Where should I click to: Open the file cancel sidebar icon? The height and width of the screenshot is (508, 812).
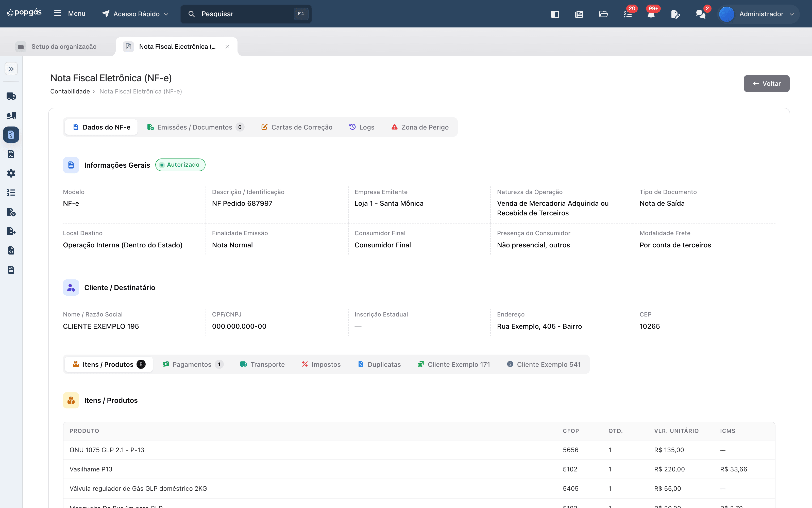point(11,212)
